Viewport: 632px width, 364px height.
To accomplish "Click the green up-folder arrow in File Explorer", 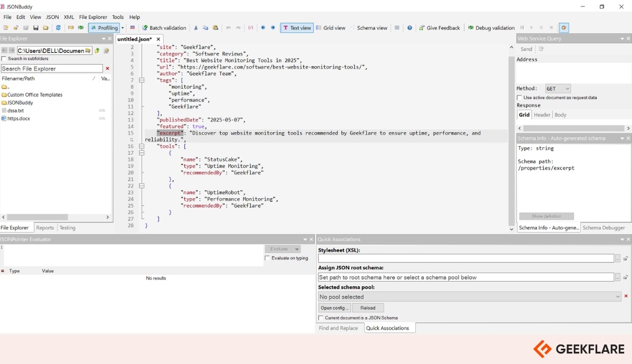I will [97, 50].
